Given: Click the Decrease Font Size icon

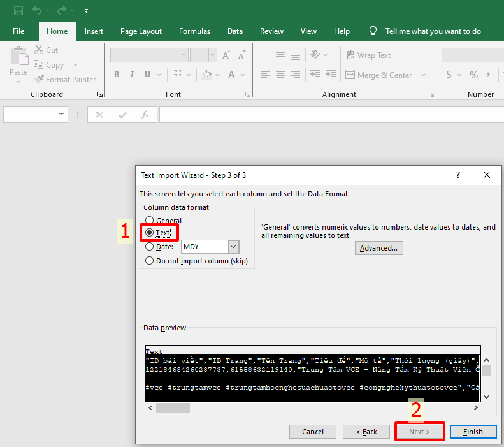Looking at the screenshot, I should (241, 55).
